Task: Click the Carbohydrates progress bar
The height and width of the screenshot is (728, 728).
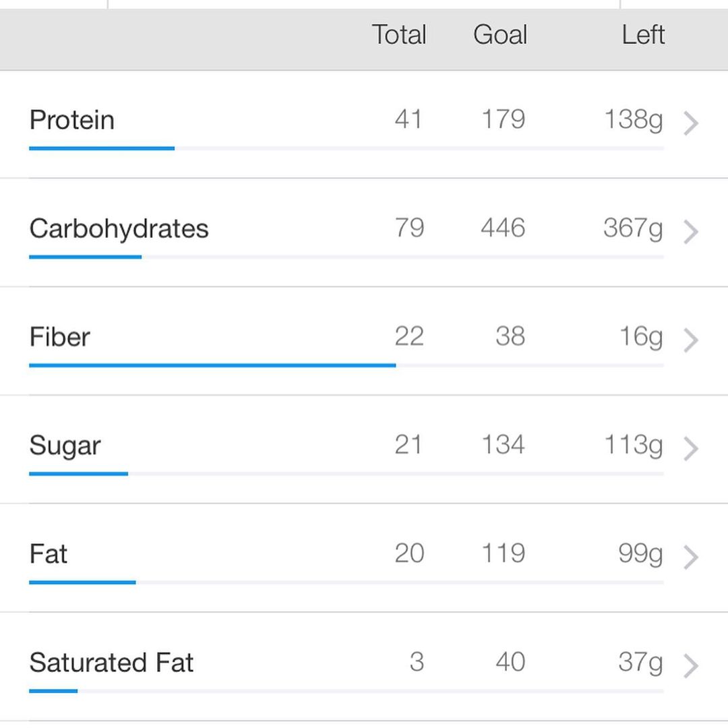Action: pos(346,257)
